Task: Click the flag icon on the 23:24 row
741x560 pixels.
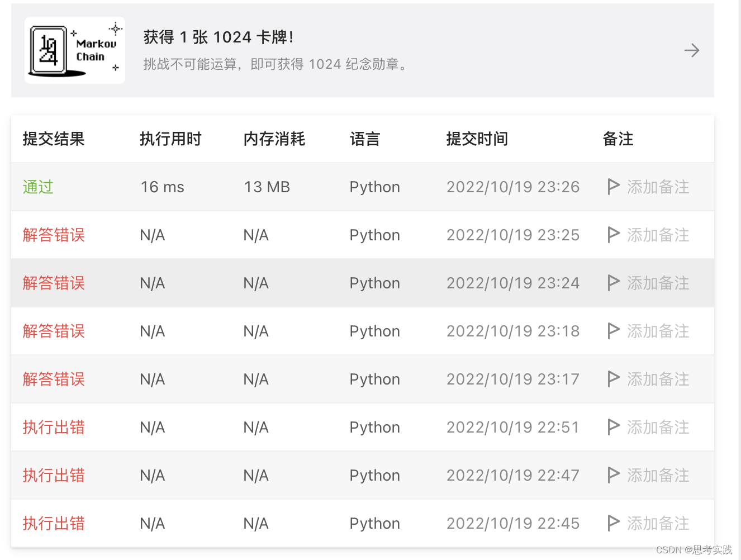Action: pos(614,283)
